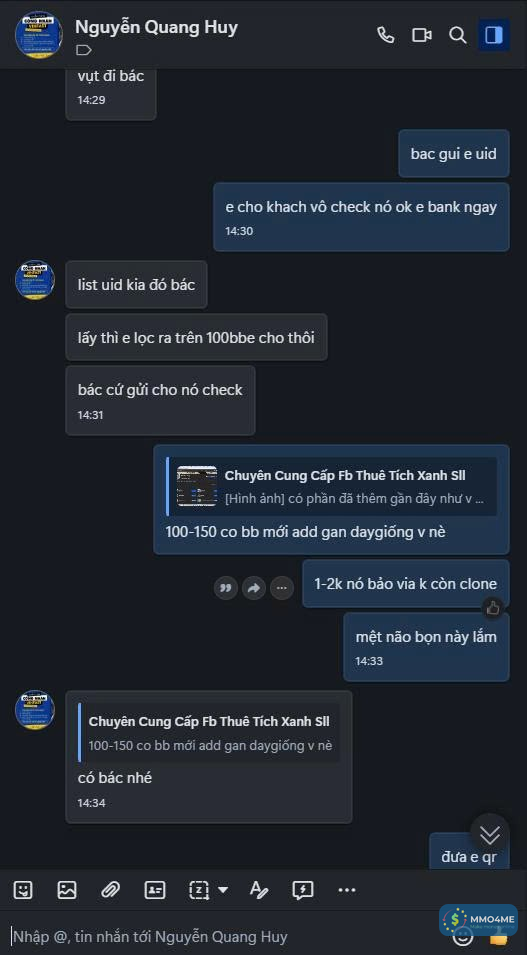This screenshot has height=955, width=527.
Task: Open the quoted "Chuyên Cung Cấp Fb" image message
Action: [x=331, y=486]
